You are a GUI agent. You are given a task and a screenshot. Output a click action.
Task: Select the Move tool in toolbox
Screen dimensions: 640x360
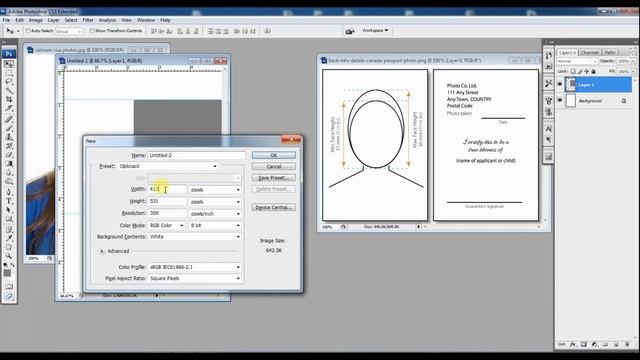pyautogui.click(x=9, y=64)
